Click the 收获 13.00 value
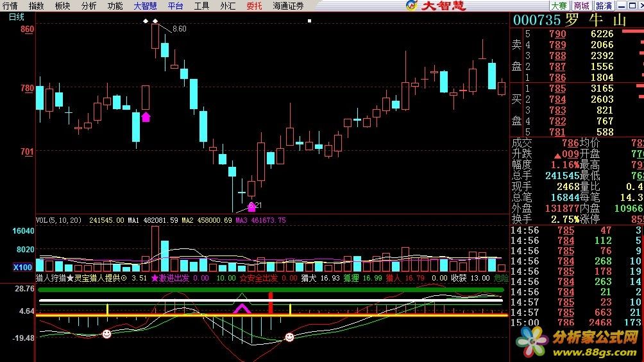This screenshot has height=362, width=644. (470, 278)
